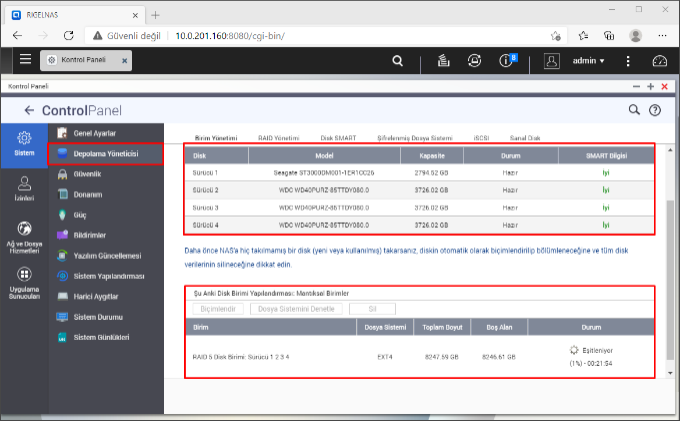
Task: Open the three-dot more options menu
Action: coord(628,61)
